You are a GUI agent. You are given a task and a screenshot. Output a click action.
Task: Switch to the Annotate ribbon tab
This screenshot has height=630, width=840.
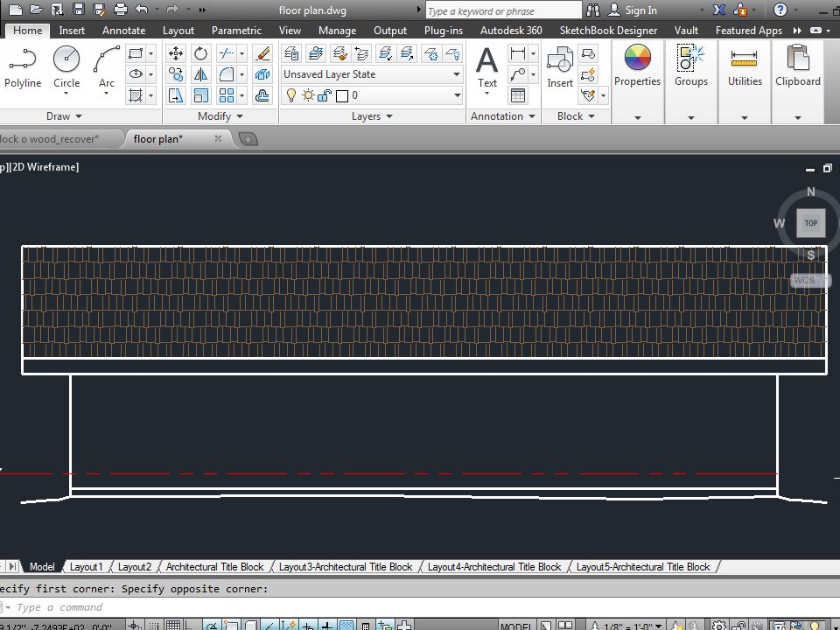coord(123,31)
